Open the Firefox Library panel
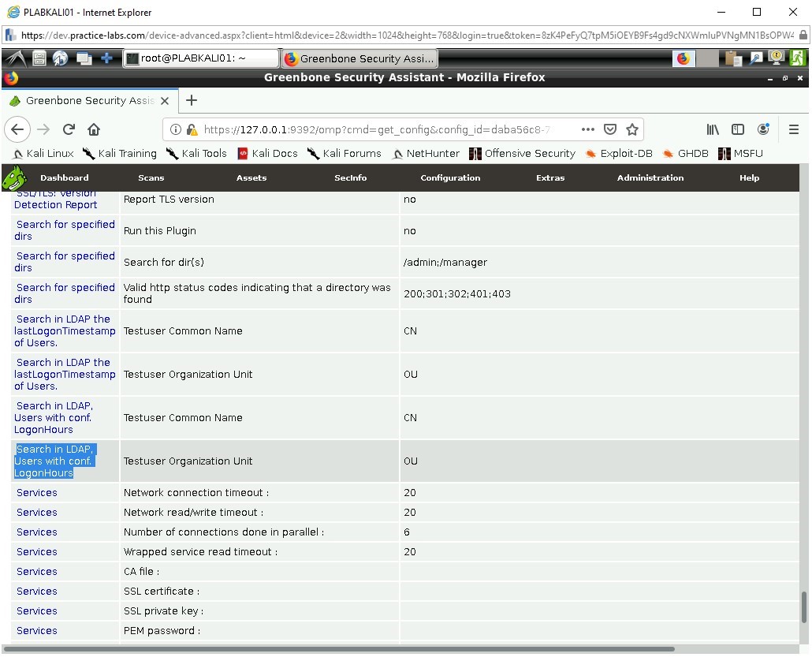Viewport: 812px width, 657px height. click(x=713, y=129)
